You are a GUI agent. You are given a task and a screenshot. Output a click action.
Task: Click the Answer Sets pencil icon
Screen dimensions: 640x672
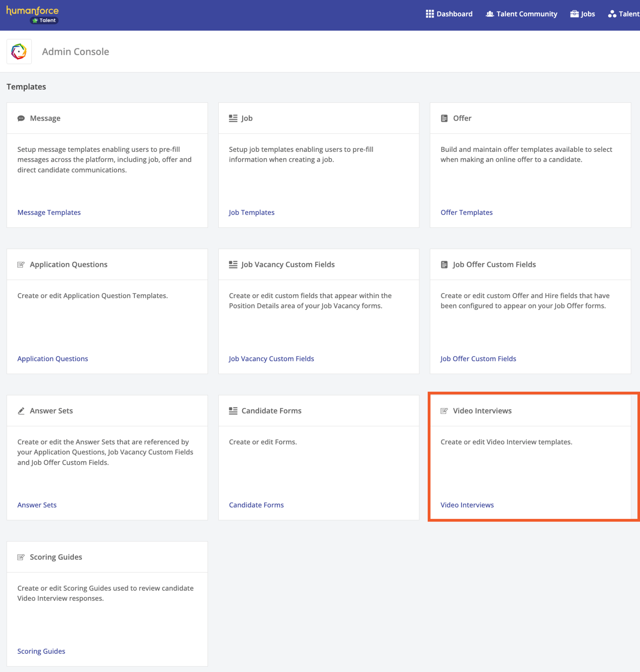21,411
